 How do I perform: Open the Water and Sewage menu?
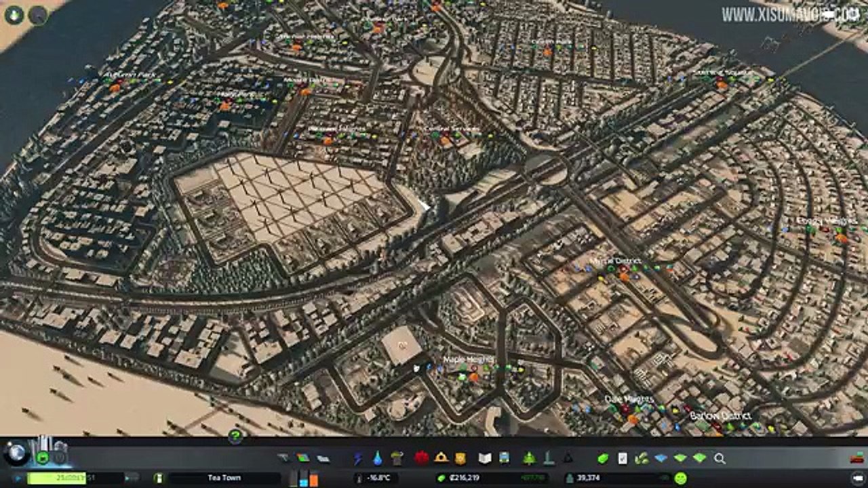click(377, 459)
